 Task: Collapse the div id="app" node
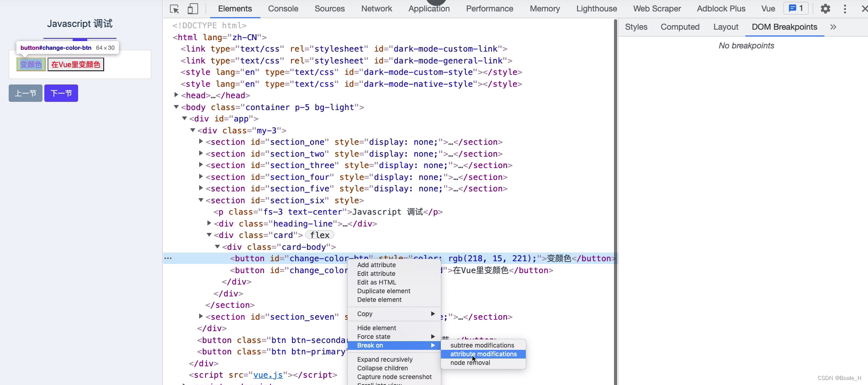click(185, 118)
